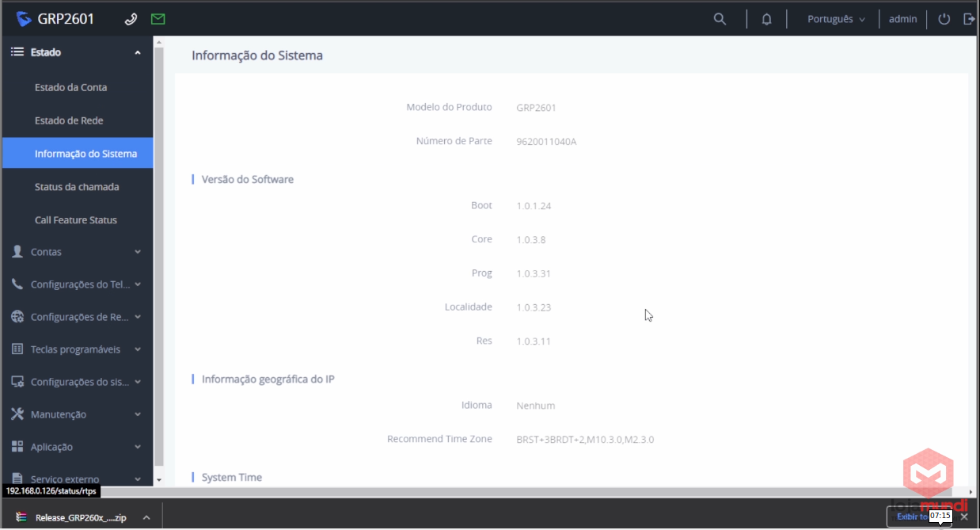The image size is (980, 530).
Task: Expand the Configurações do sistema menu
Action: [x=138, y=382]
